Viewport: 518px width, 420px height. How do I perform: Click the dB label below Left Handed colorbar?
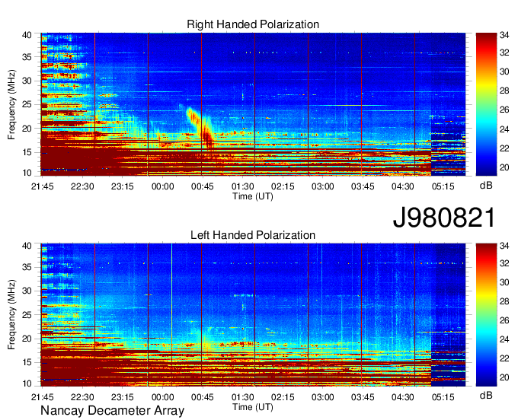pyautogui.click(x=486, y=395)
